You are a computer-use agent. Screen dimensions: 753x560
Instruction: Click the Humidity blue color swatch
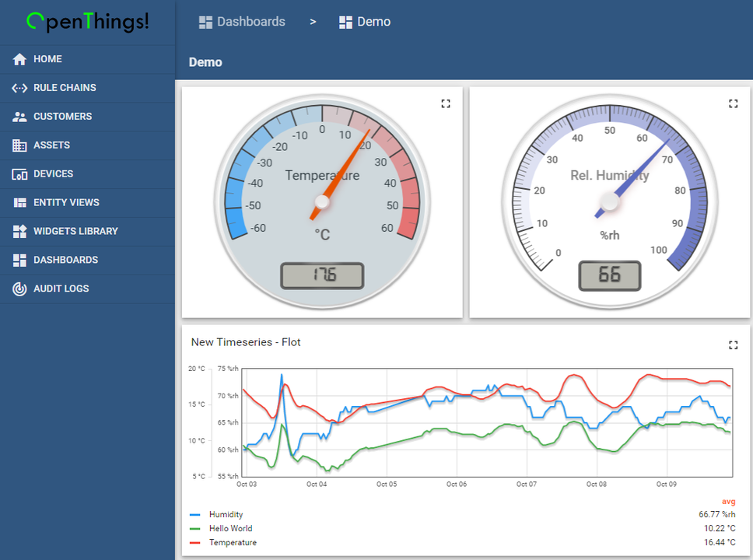coord(195,515)
